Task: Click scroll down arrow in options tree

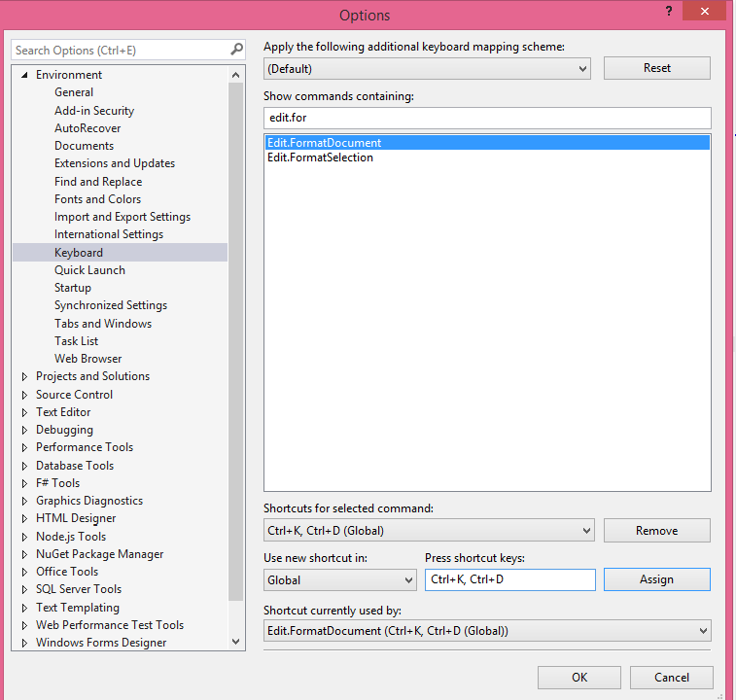Action: click(235, 642)
